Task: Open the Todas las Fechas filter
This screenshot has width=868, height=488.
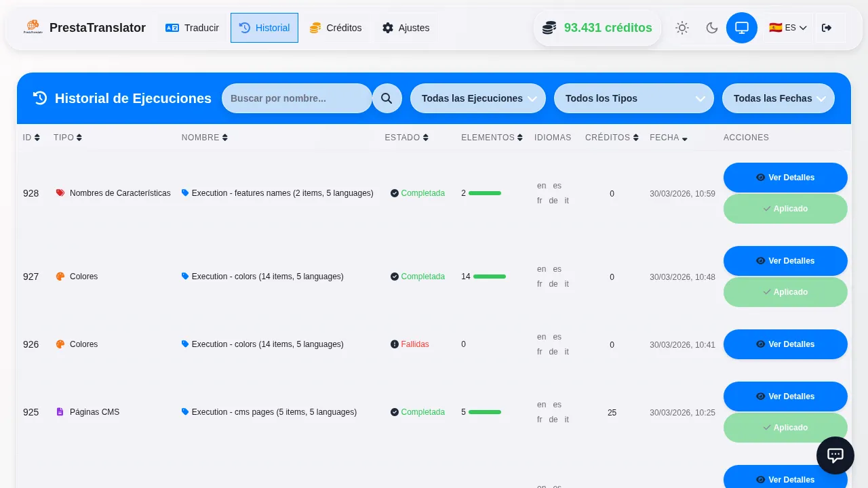Action: pos(778,98)
